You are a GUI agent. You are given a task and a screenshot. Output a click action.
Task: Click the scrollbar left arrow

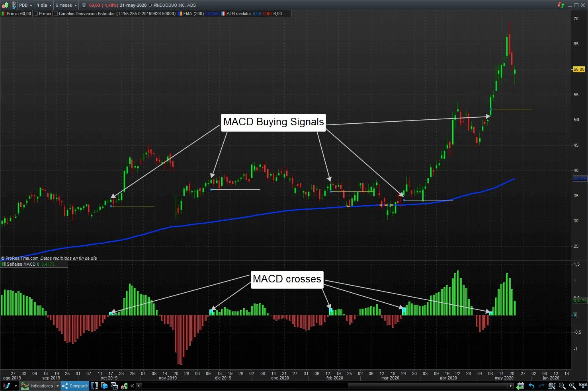tap(139, 386)
